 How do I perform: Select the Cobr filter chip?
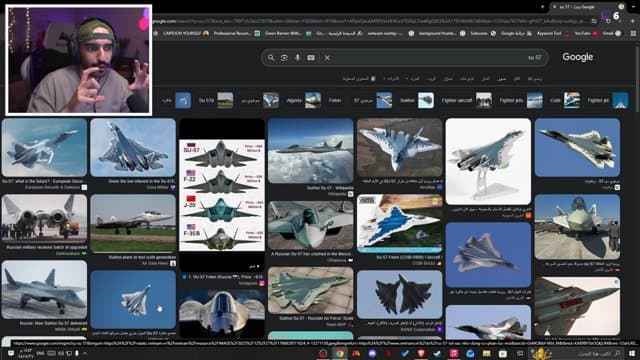pos(565,100)
